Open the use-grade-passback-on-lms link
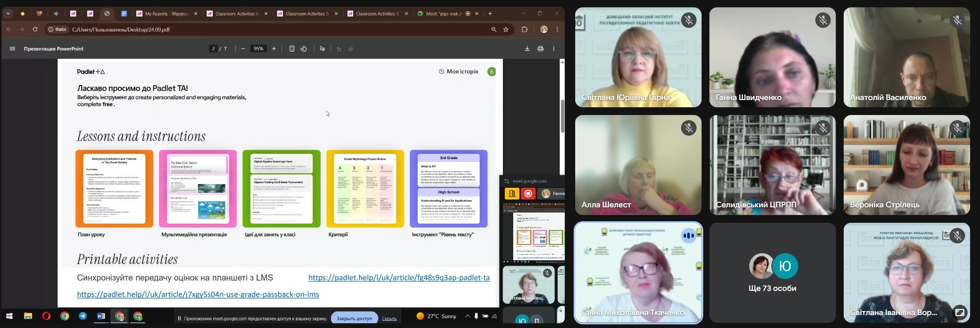Screen dimensions: 980x328 (198, 294)
